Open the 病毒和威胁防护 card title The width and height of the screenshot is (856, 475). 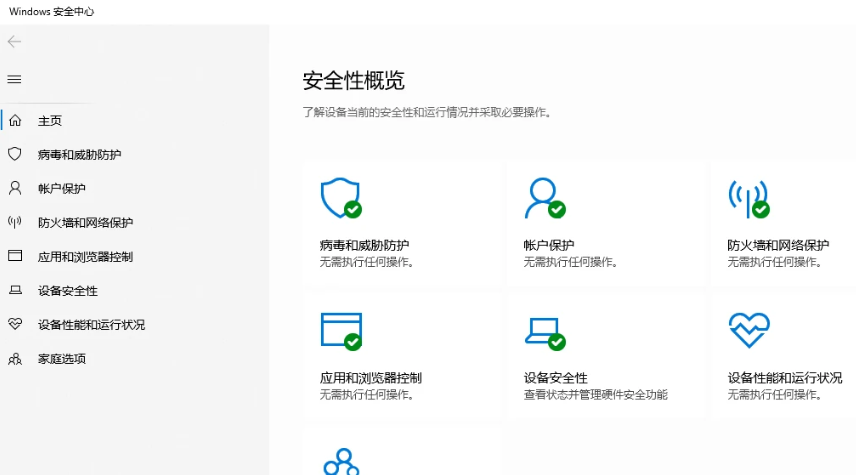pos(365,245)
